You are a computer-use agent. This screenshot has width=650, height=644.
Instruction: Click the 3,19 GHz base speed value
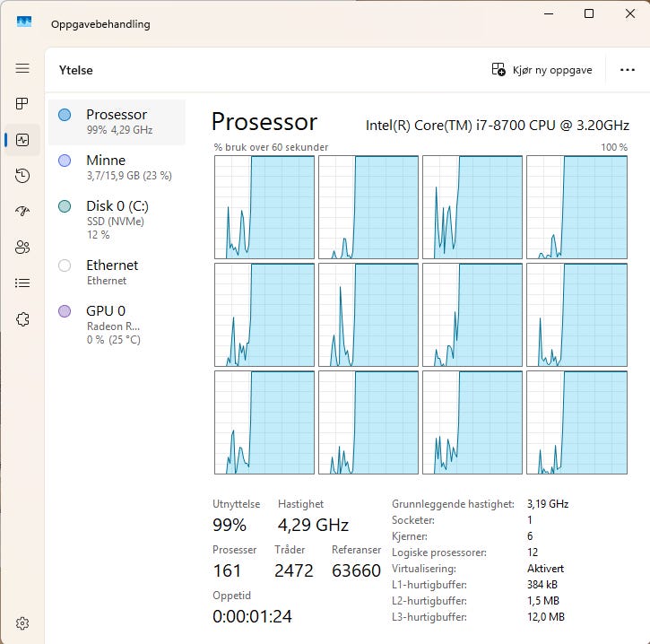tap(548, 504)
